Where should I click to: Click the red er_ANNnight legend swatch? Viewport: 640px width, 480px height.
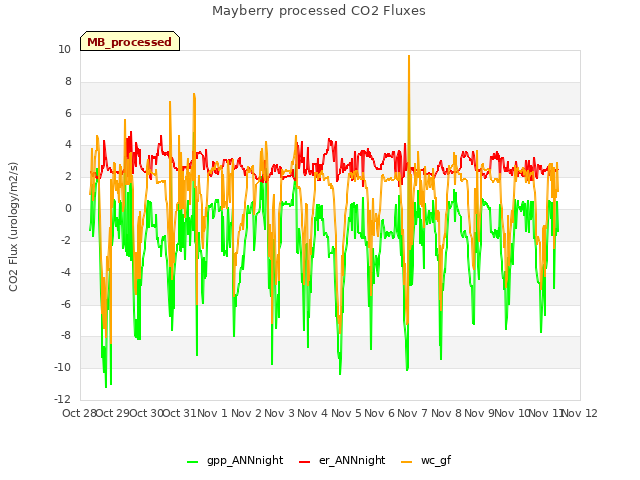tap(304, 462)
